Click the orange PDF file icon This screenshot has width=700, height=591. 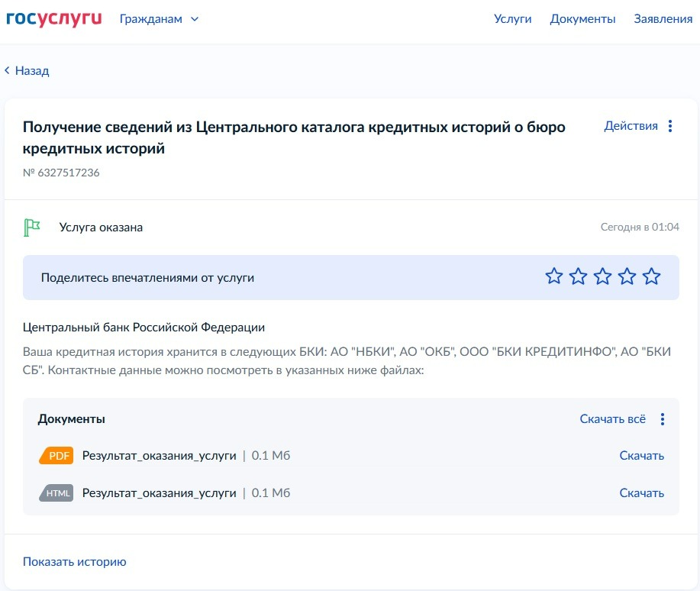56,456
